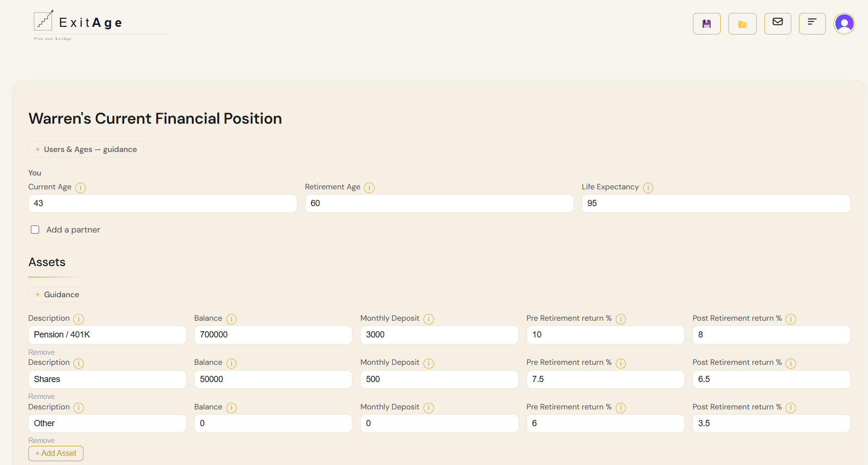Show info for Current Age
The height and width of the screenshot is (465, 868).
[81, 187]
